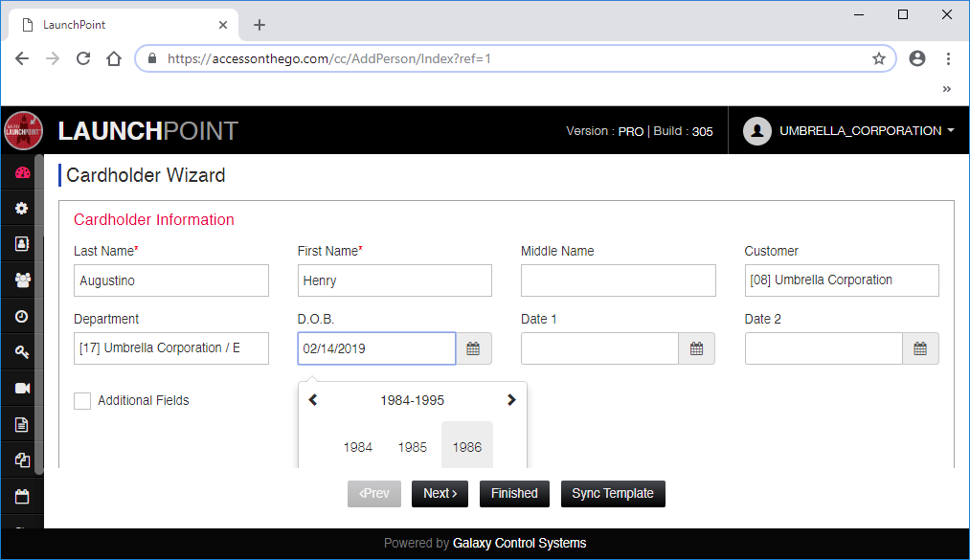Viewport: 970px width, 560px height.
Task: Click the key access sidebar icon
Action: click(22, 352)
